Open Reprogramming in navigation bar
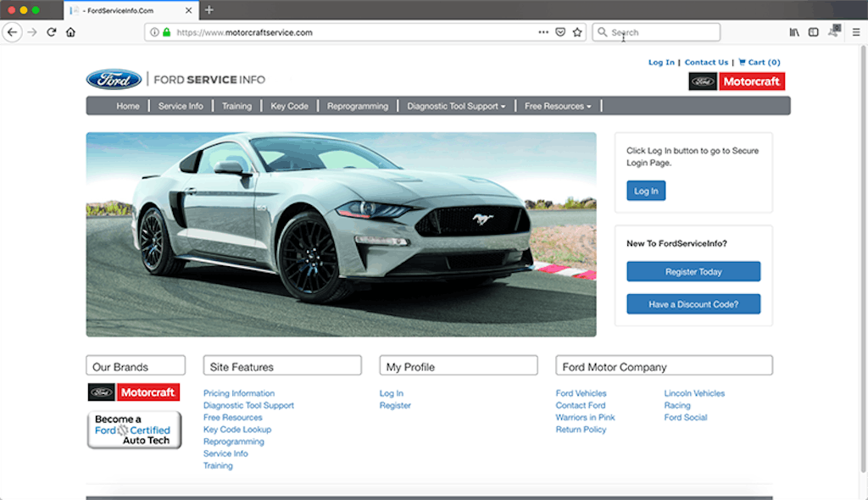The height and width of the screenshot is (500, 868). (x=358, y=106)
